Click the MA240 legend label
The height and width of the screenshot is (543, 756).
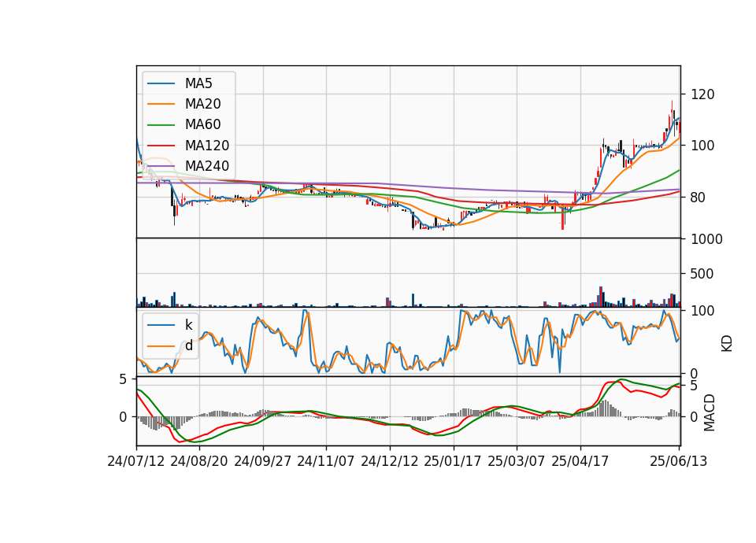tap(207, 166)
